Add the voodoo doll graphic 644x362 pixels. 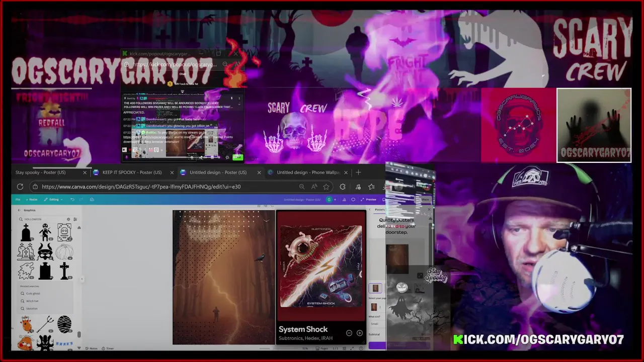click(45, 232)
